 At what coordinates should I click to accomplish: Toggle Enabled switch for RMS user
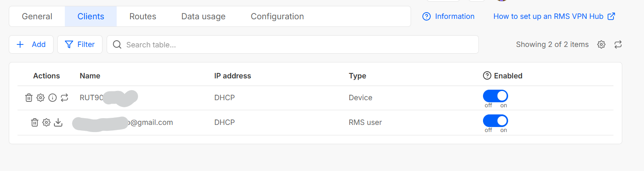click(496, 121)
